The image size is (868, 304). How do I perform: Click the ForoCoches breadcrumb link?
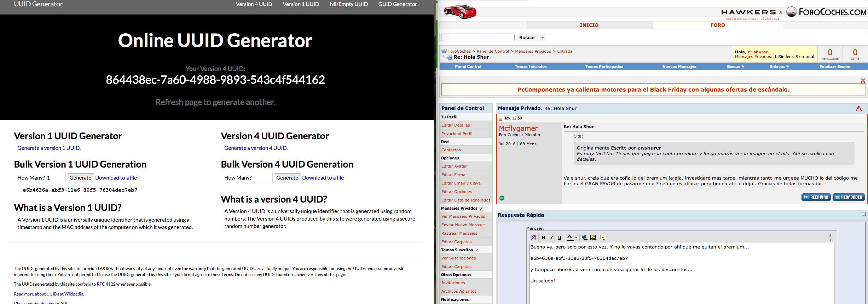[x=459, y=51]
